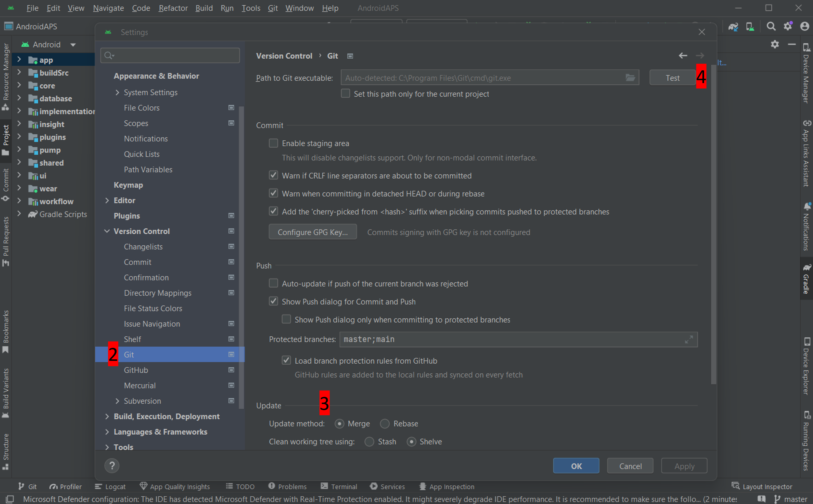The width and height of the screenshot is (813, 504).
Task: Open the Device Manager toolbar icon
Action: tap(750, 27)
